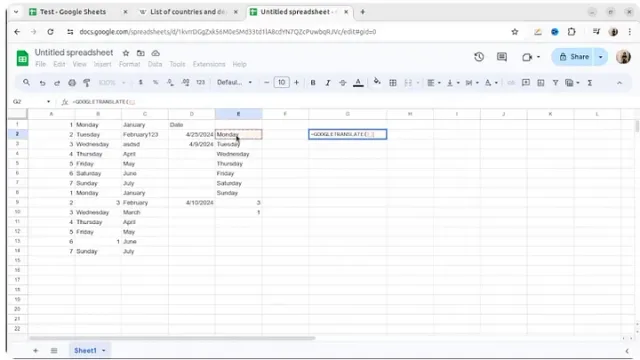Undo the last action
640x360 pixels.
tap(42, 83)
